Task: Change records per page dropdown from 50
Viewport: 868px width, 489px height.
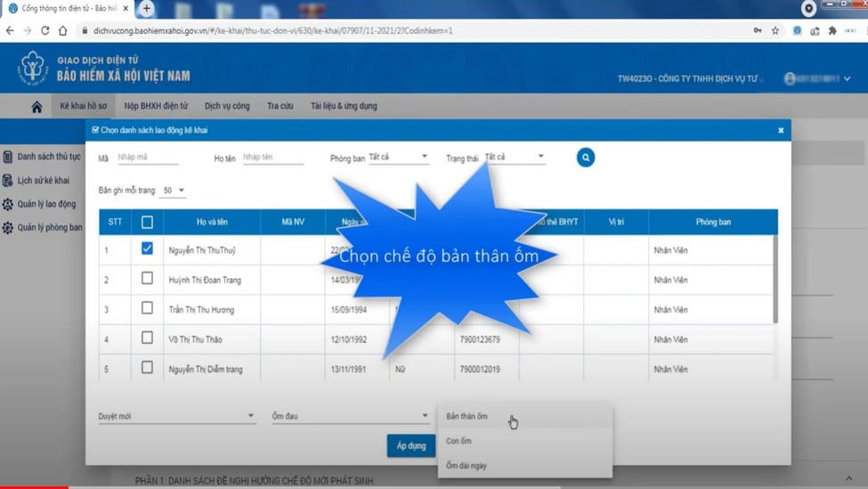Action: 173,191
